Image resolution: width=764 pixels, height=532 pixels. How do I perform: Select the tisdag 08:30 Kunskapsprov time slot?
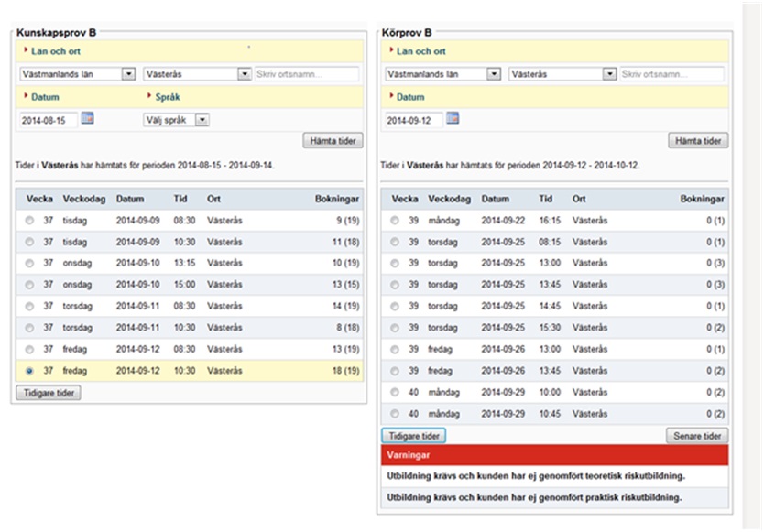point(190,220)
